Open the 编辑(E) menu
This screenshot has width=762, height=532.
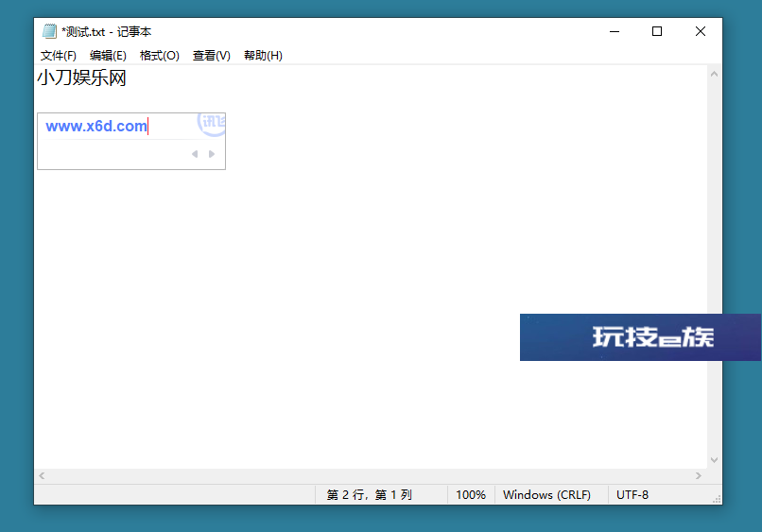[108, 56]
